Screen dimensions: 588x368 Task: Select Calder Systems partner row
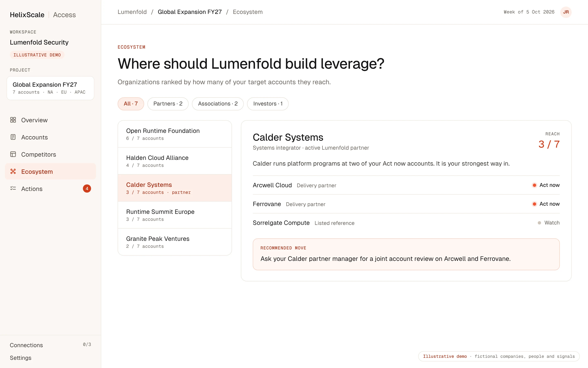175,188
